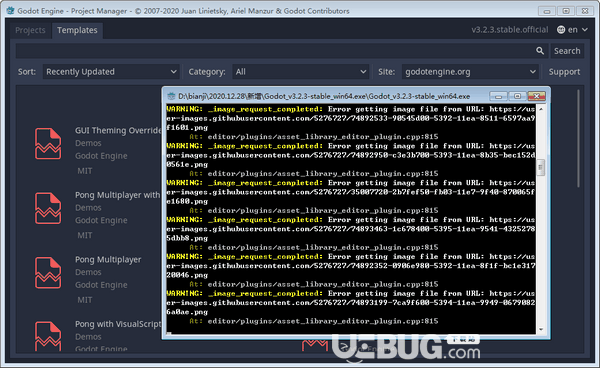Select the Templates tab

(77, 30)
